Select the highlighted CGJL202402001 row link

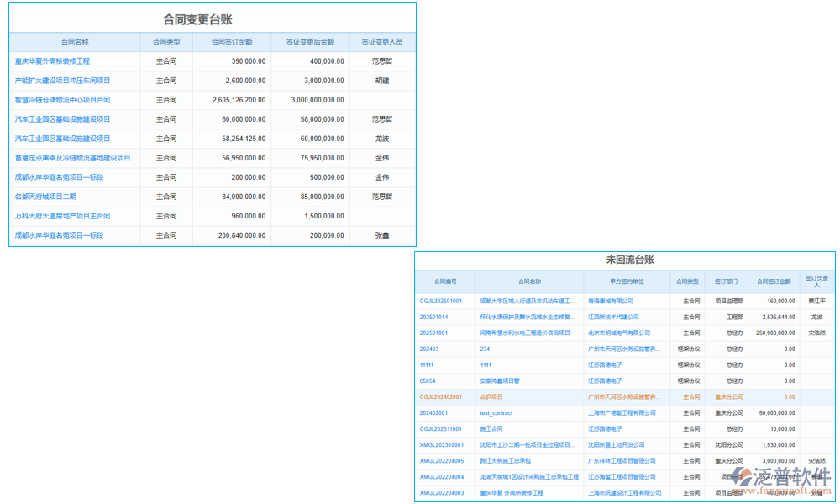tap(440, 397)
